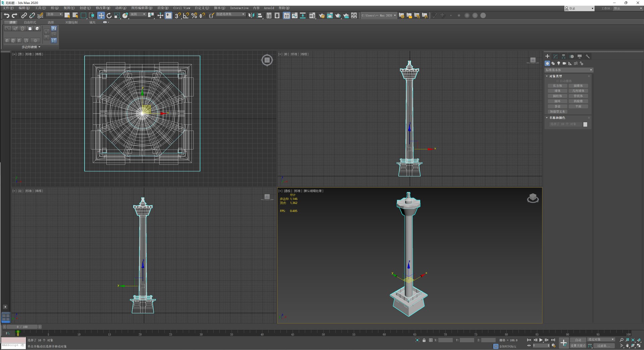The height and width of the screenshot is (350, 644).
Task: Activate the Select and Rotate tool
Action: pyautogui.click(x=109, y=15)
